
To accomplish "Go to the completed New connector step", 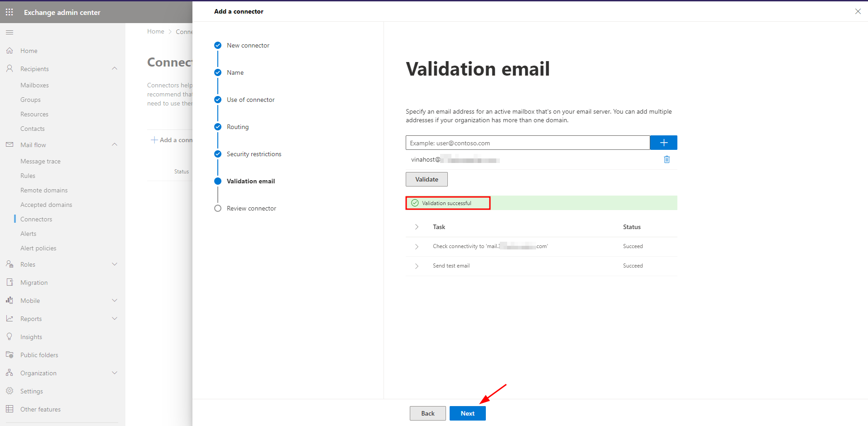I will [218, 45].
